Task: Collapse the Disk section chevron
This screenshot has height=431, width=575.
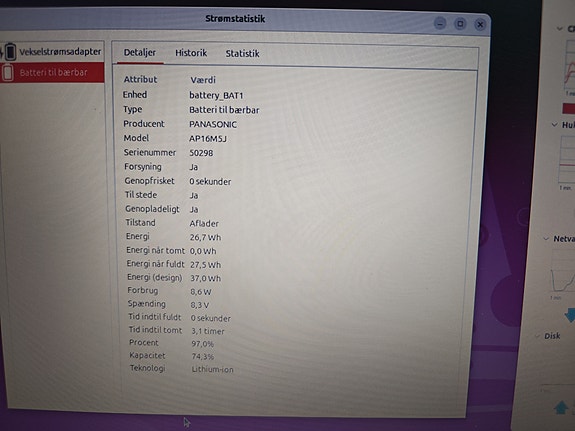Action: point(537,336)
